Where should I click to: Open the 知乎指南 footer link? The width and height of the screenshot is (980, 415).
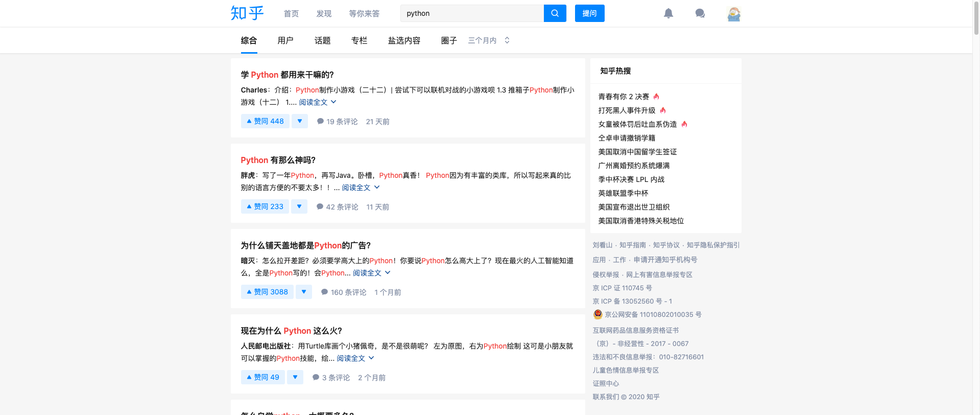click(x=633, y=245)
